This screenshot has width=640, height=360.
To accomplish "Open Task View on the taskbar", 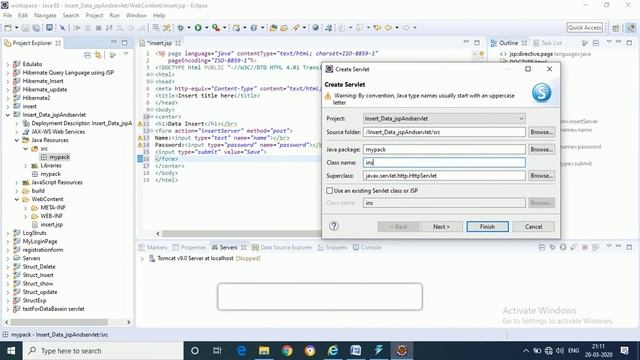I will coord(217,351).
